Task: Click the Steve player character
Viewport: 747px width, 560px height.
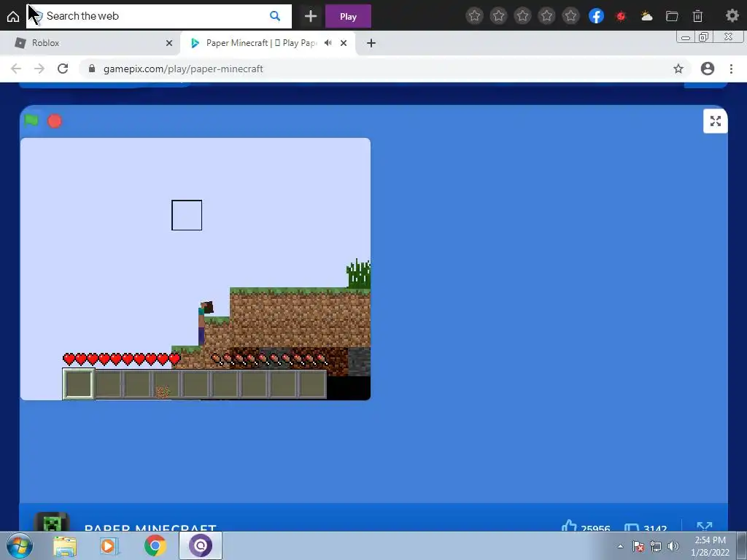Action: coord(205,323)
